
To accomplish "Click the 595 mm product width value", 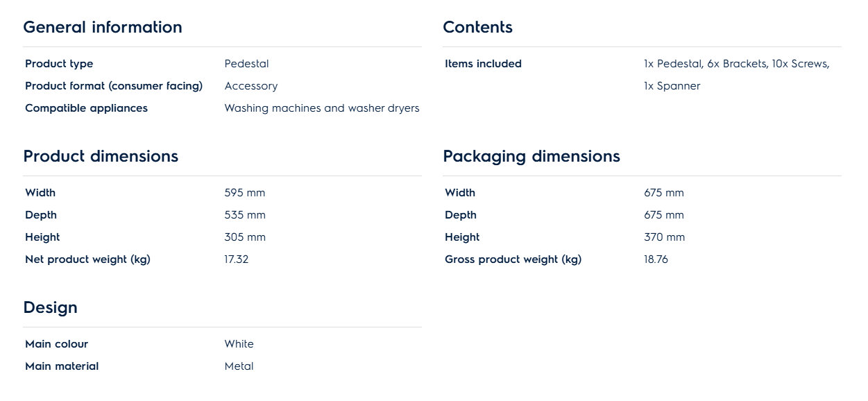I will click(x=245, y=193).
